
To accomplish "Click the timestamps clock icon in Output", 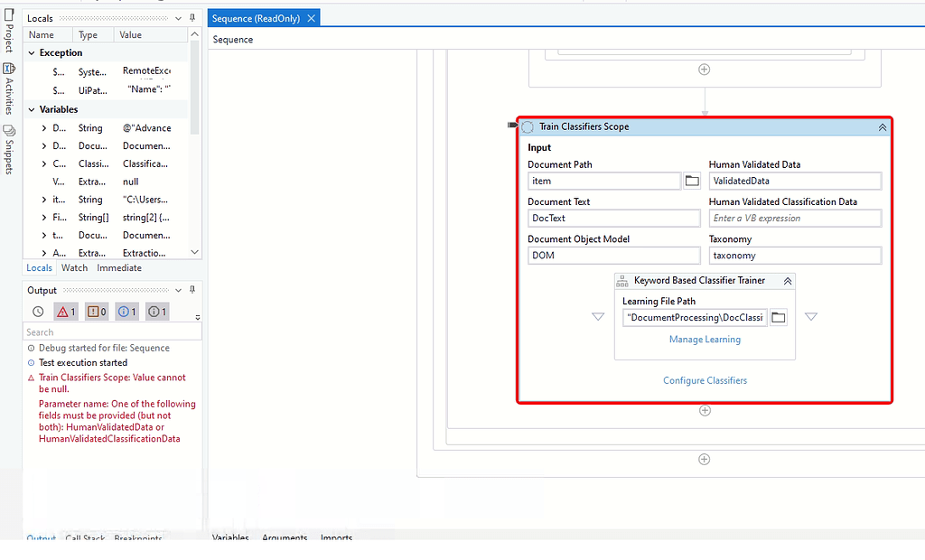I will (x=38, y=311).
